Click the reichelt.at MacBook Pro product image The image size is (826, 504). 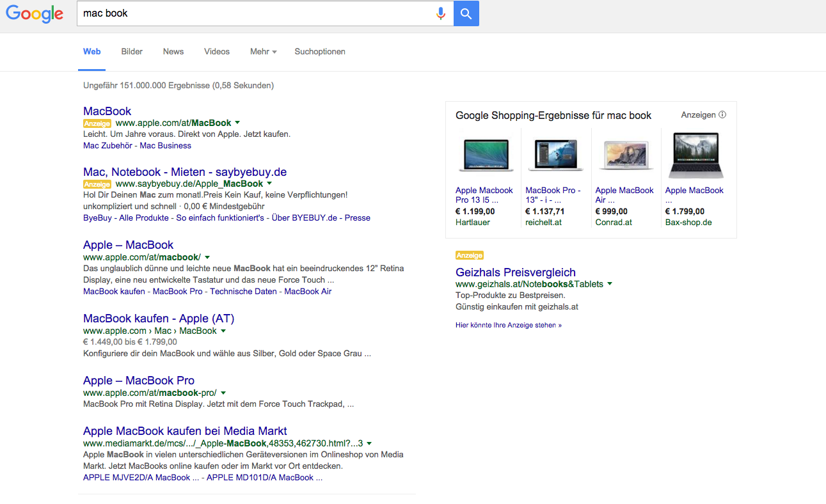(x=555, y=155)
